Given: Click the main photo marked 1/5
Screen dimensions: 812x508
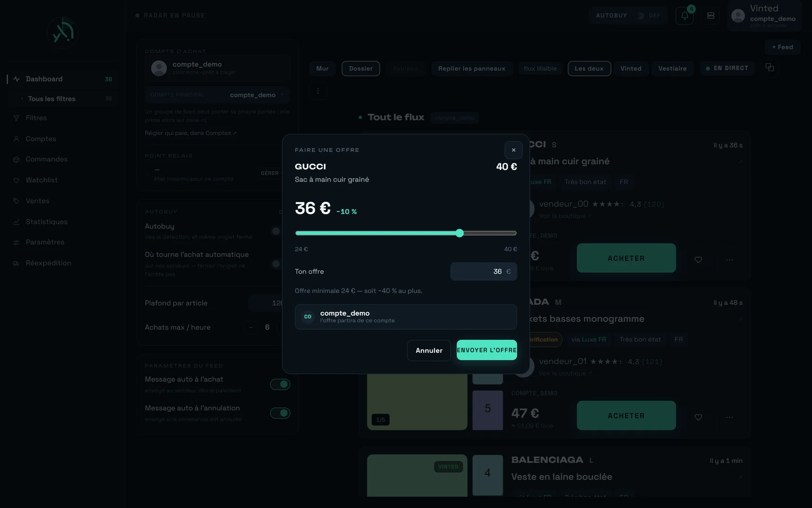Looking at the screenshot, I should pyautogui.click(x=417, y=402).
